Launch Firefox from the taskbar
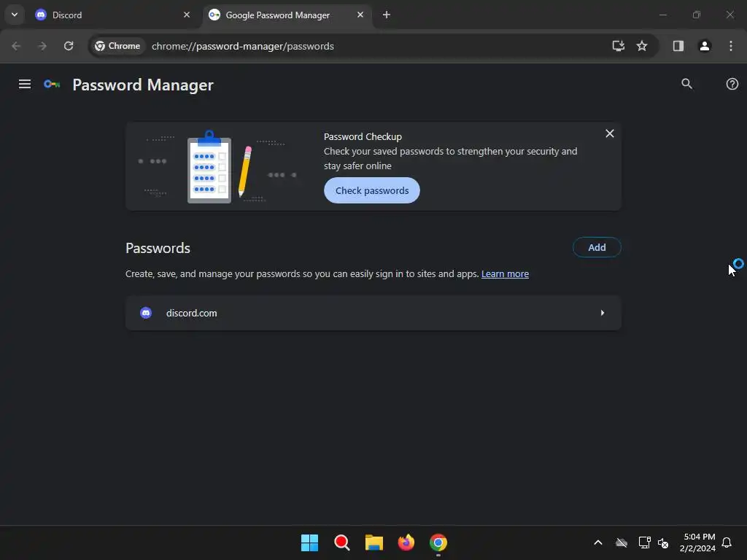747x560 pixels. pyautogui.click(x=406, y=542)
